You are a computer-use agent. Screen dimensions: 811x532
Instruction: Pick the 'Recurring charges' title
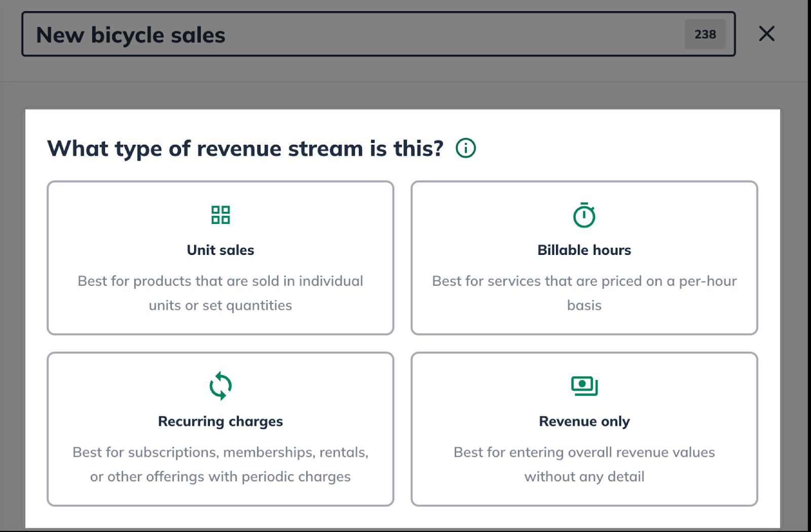coord(220,422)
